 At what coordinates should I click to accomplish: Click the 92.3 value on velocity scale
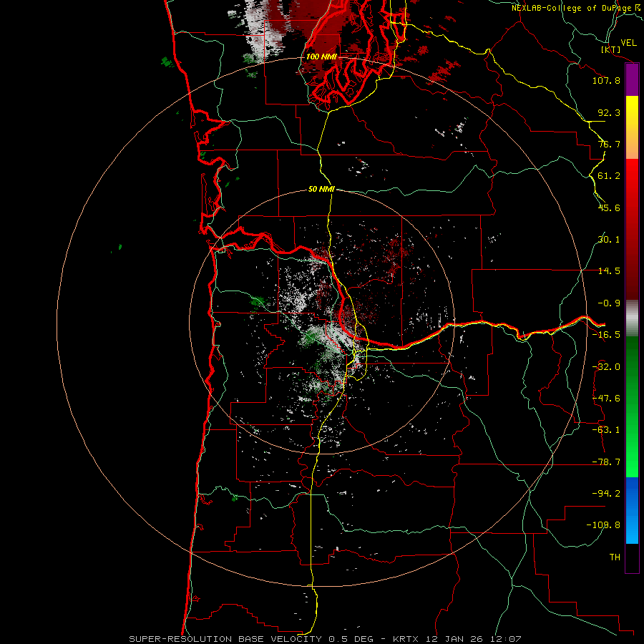click(609, 112)
